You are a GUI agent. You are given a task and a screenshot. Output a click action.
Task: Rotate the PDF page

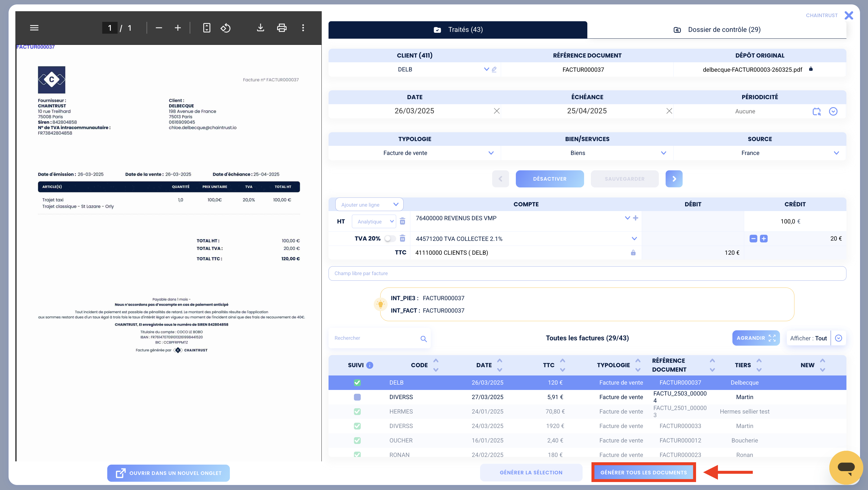coord(225,28)
